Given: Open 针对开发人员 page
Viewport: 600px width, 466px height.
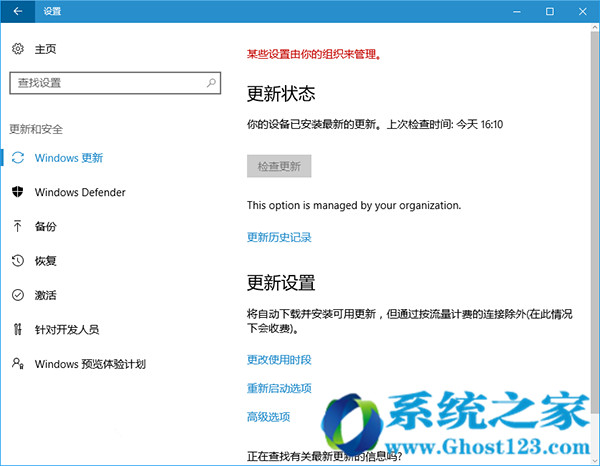Looking at the screenshot, I should [x=67, y=329].
